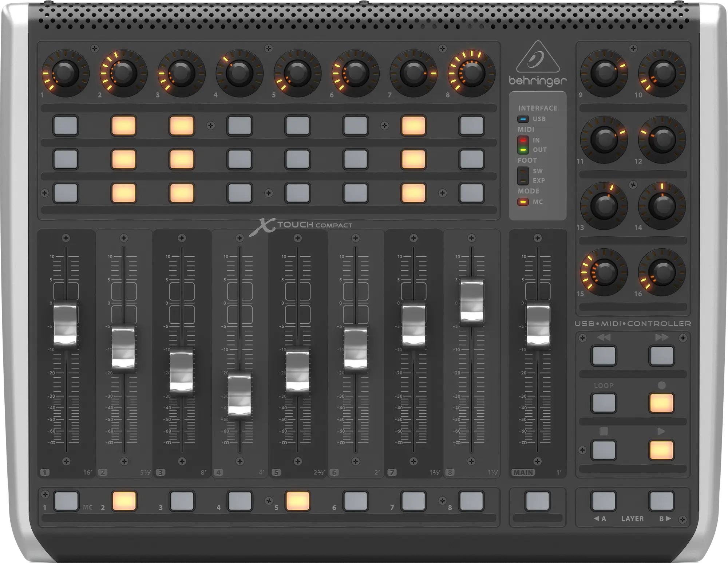Click the fader 5 cap
The width and height of the screenshot is (728, 563).
(x=297, y=371)
